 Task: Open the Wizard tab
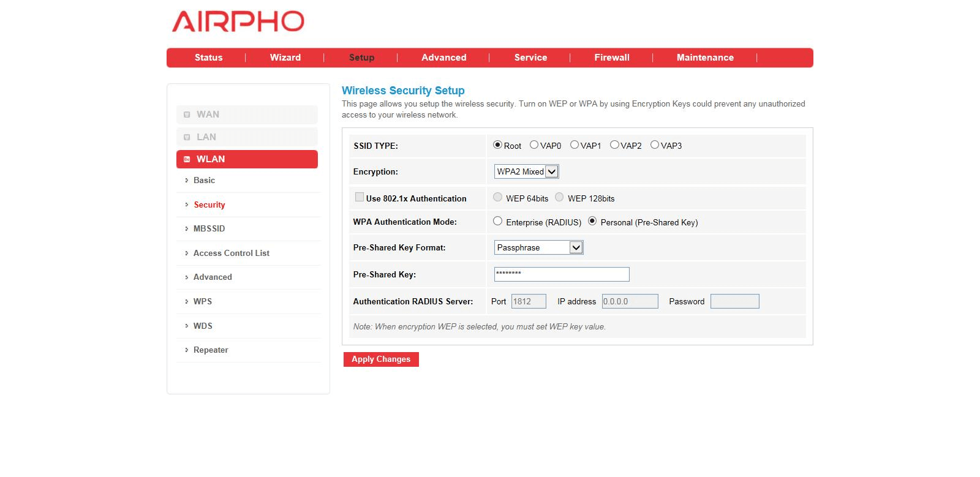(285, 58)
